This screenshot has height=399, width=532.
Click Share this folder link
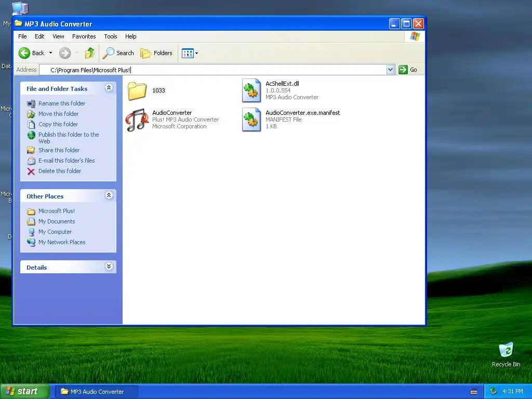click(59, 150)
